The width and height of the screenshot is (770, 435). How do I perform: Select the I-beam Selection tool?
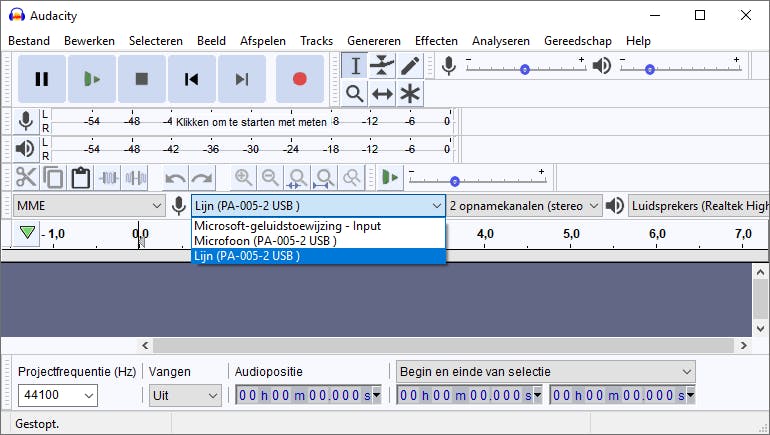[355, 66]
